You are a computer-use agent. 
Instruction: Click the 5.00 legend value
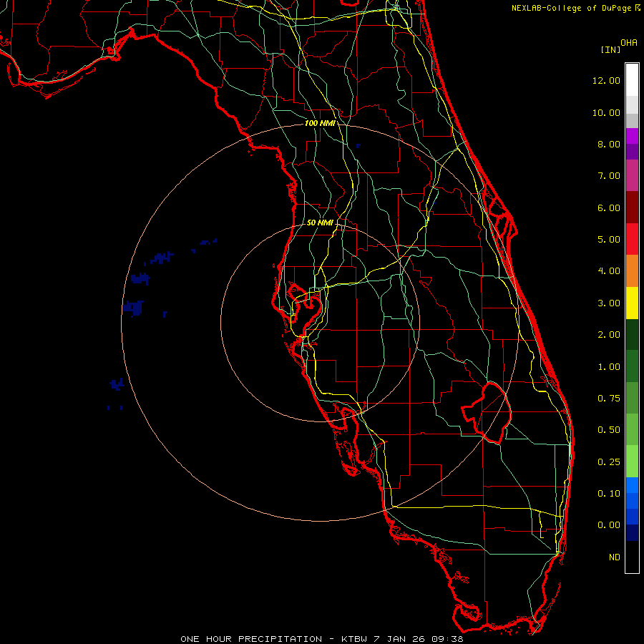609,240
